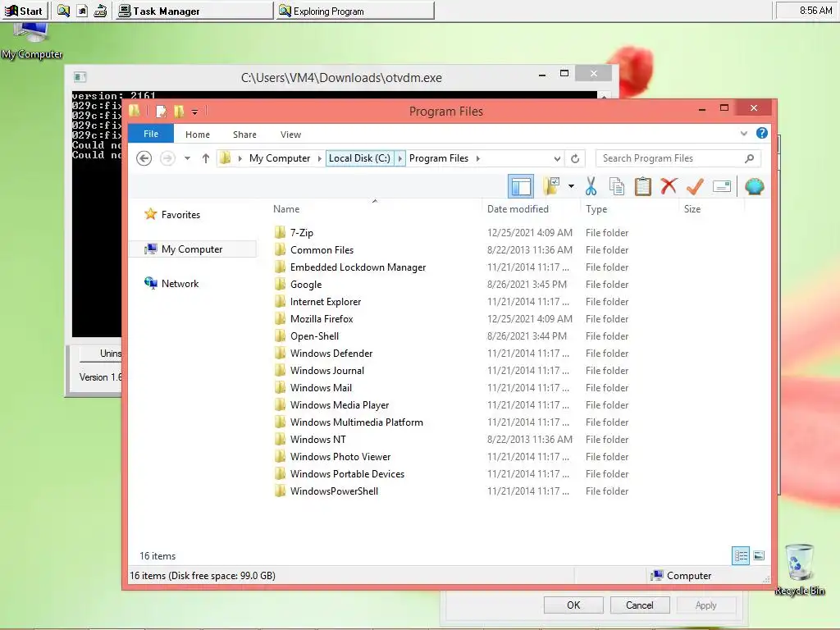Click the taskbar clock
The width and height of the screenshot is (840, 630).
[815, 11]
